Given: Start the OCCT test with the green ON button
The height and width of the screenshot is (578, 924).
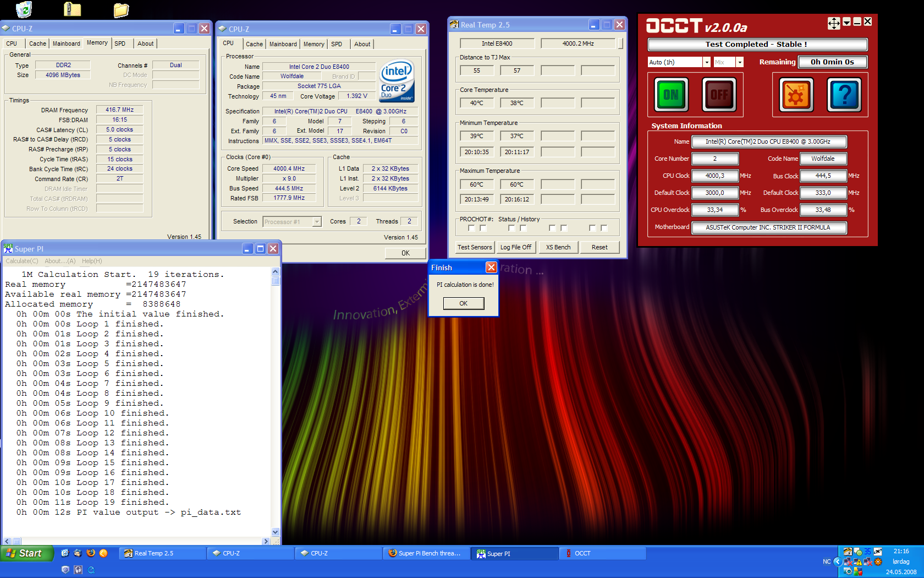Looking at the screenshot, I should tap(671, 95).
